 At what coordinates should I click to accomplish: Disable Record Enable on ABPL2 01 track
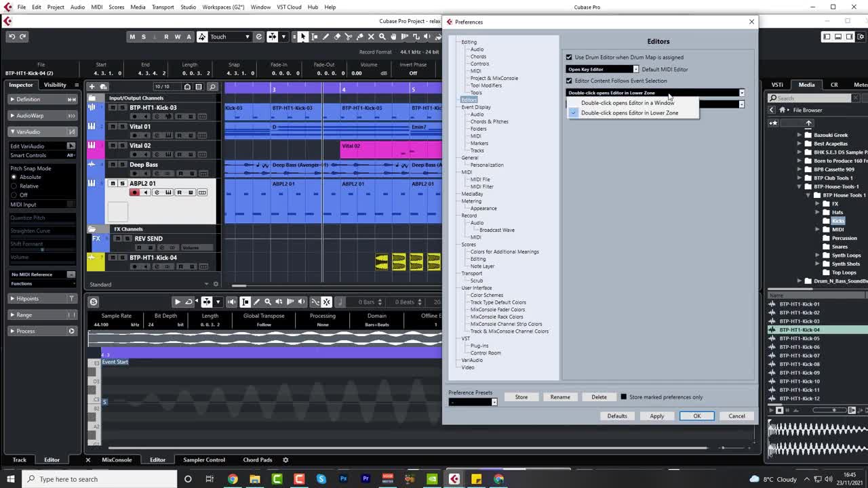[x=134, y=192]
